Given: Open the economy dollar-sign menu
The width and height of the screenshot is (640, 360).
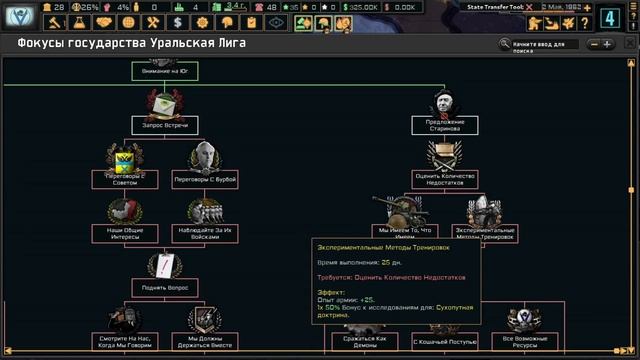Looking at the screenshot, I should (178, 23).
